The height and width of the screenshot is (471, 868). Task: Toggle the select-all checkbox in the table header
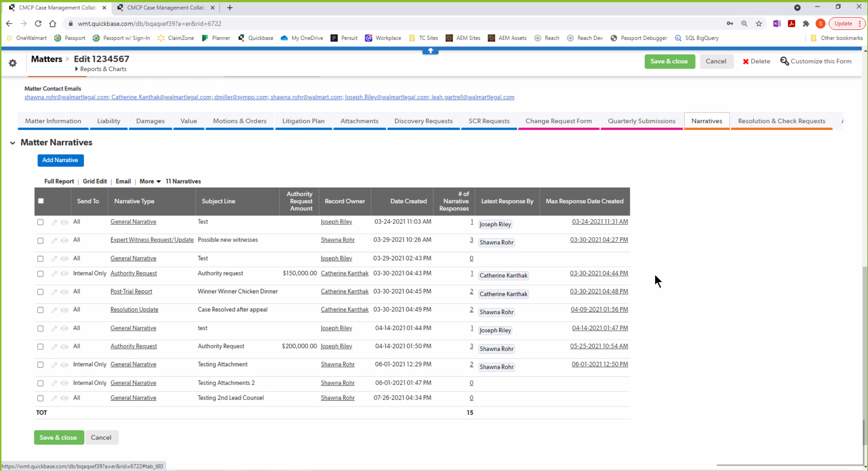click(x=41, y=200)
